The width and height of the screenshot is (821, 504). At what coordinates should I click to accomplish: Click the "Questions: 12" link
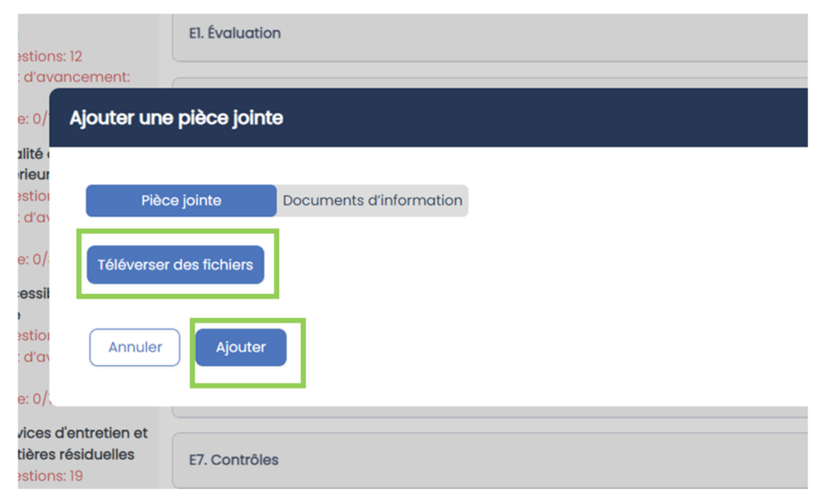(x=48, y=55)
